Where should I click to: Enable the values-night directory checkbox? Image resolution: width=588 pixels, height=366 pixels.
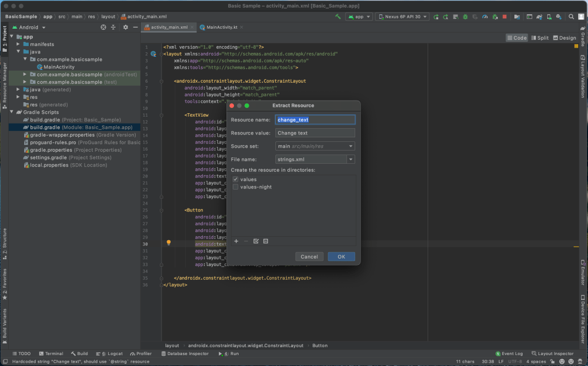pyautogui.click(x=236, y=187)
